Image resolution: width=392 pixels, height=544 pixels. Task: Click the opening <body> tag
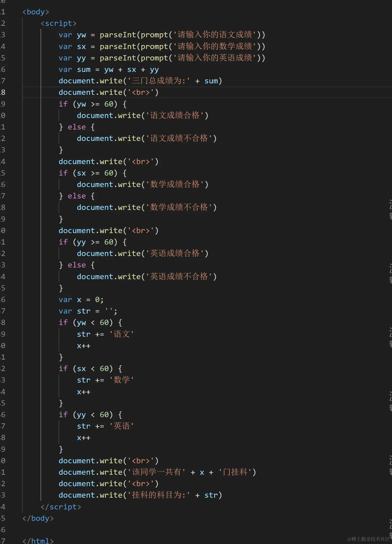pos(36,12)
